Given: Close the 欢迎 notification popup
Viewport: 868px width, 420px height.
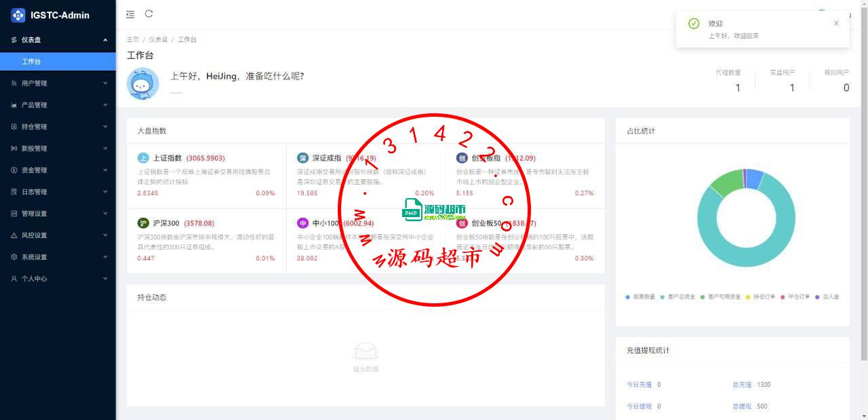Looking at the screenshot, I should pyautogui.click(x=836, y=23).
